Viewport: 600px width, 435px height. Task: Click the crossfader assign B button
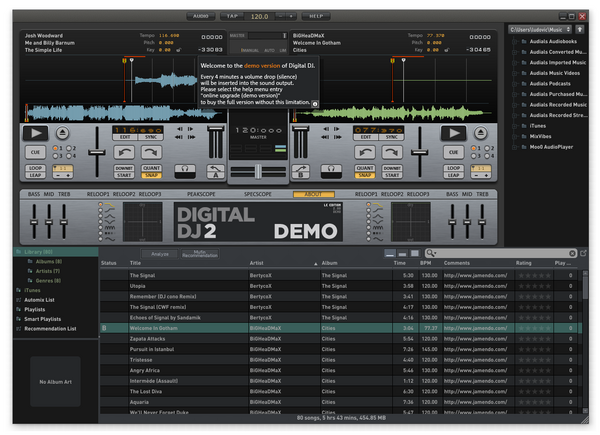click(x=300, y=172)
